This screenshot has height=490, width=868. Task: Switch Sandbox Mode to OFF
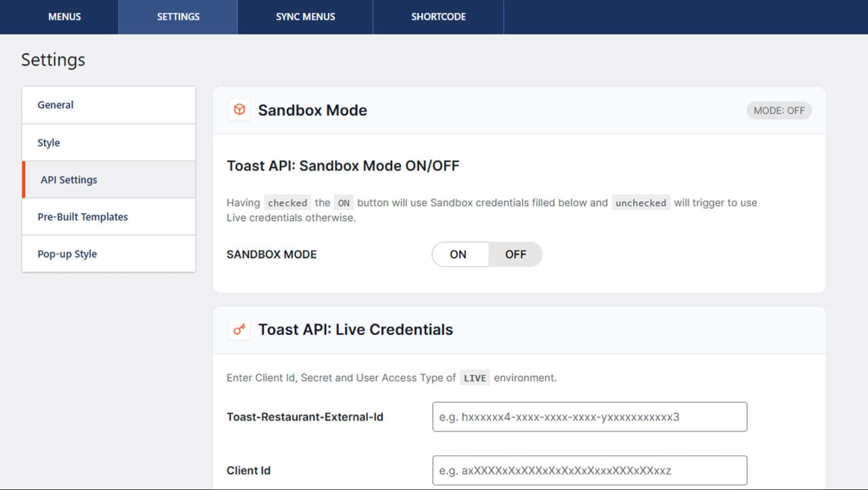click(x=515, y=254)
